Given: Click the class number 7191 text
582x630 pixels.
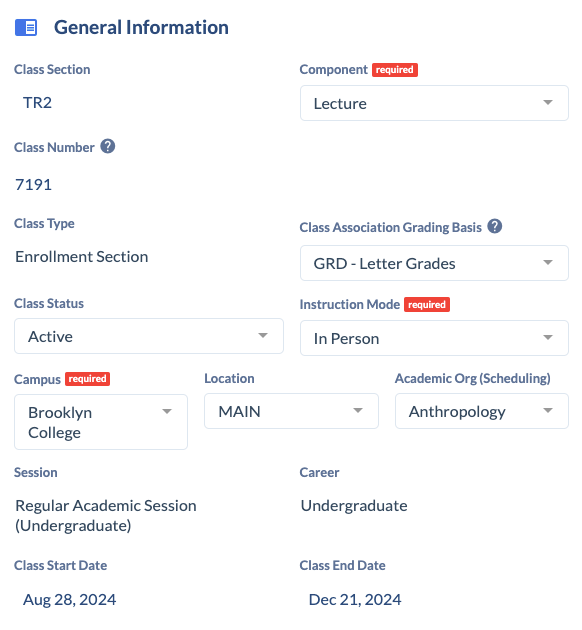Looking at the screenshot, I should (x=33, y=185).
